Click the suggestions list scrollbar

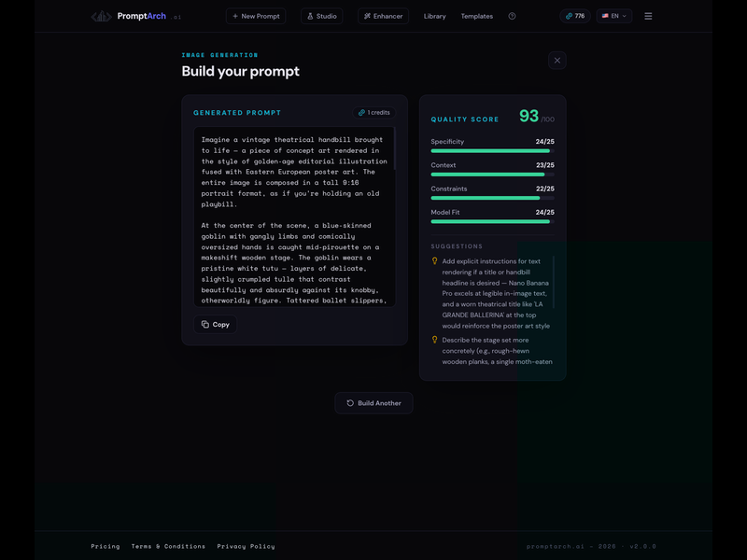[554, 283]
